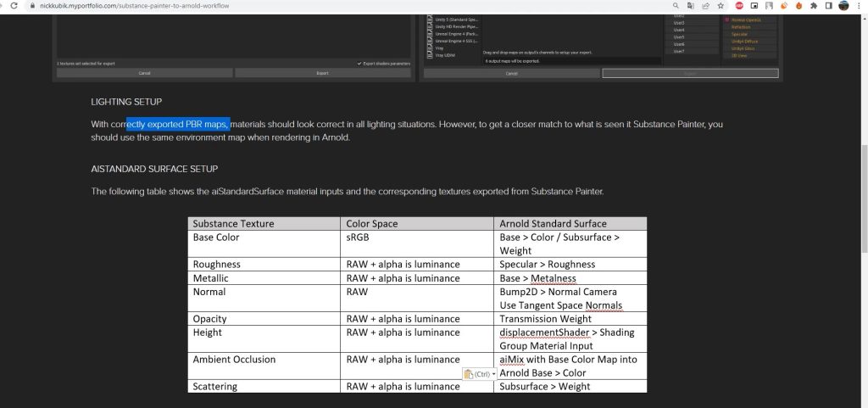Click the translate page icon

[691, 6]
